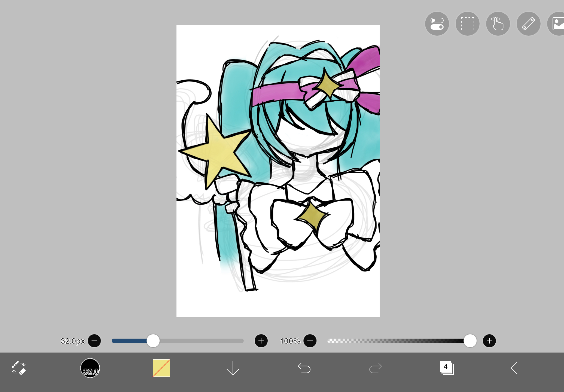
Task: Click the 100% opacity label
Action: click(290, 341)
